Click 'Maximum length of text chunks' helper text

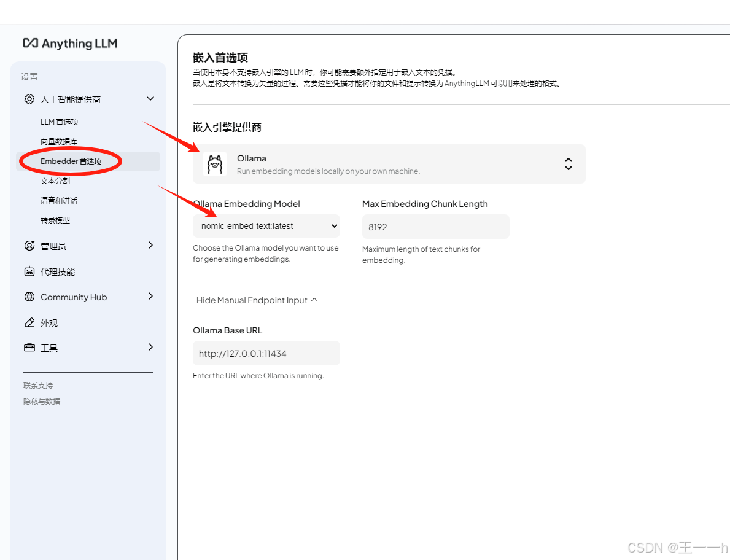click(x=421, y=254)
